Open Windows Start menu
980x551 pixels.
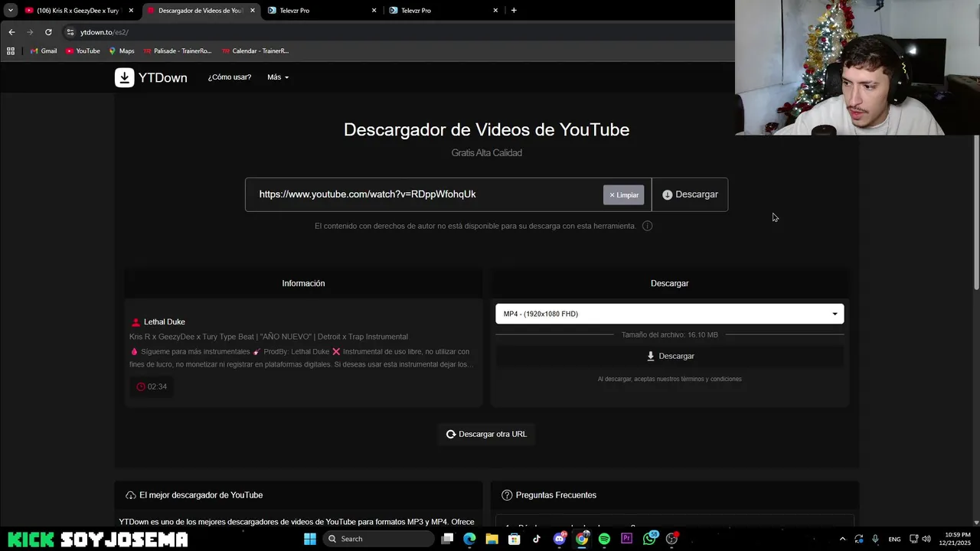[x=310, y=539]
